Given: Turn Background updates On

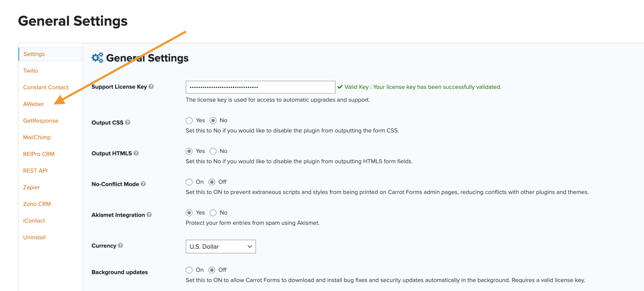Looking at the screenshot, I should 189,270.
